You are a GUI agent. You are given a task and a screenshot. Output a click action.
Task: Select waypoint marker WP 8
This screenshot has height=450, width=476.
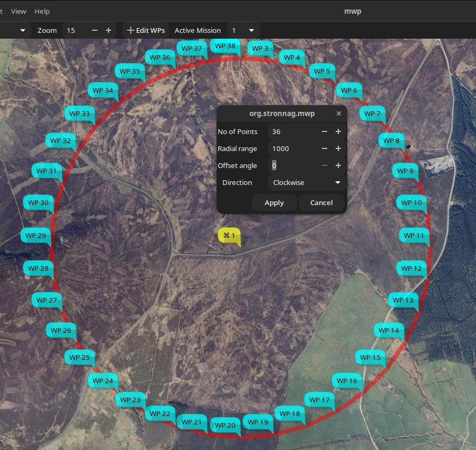pyautogui.click(x=391, y=140)
